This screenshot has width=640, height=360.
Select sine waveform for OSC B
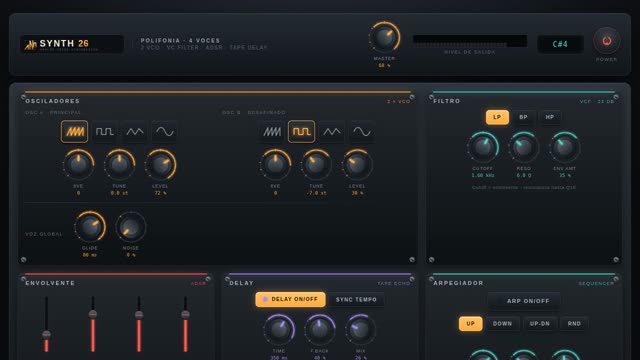click(x=362, y=131)
